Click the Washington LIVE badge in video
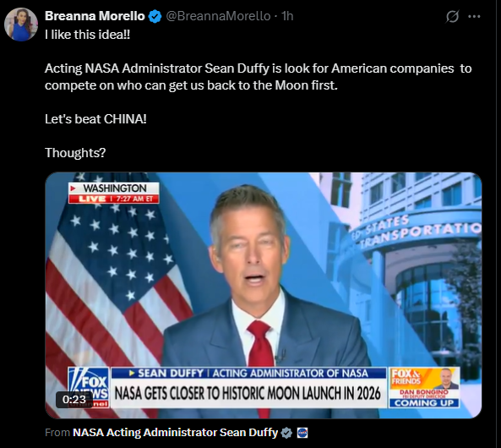 [114, 193]
